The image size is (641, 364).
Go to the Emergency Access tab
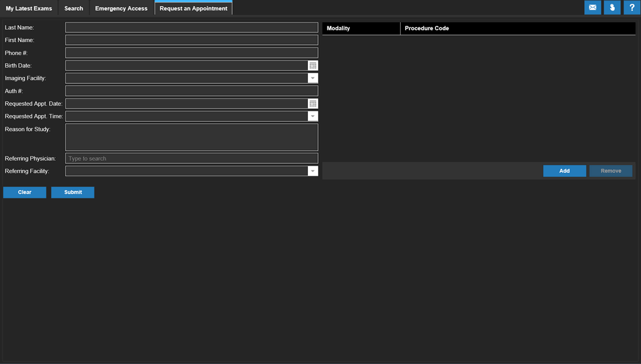tap(121, 8)
